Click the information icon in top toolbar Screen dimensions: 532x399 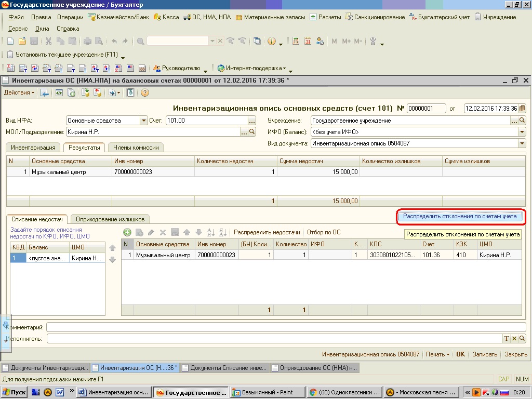coord(271,41)
